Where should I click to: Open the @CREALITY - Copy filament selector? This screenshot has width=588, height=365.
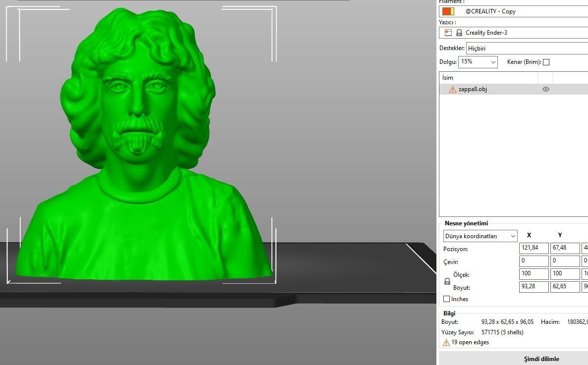513,11
